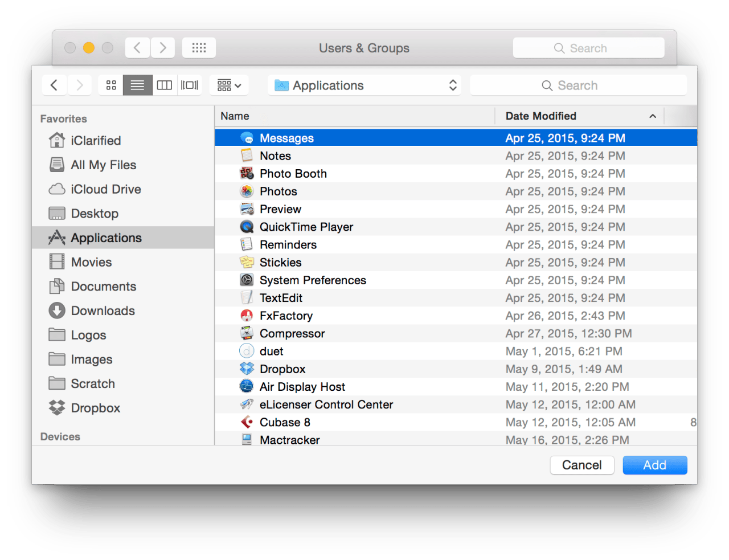This screenshot has height=560, width=729.
Task: Click the QuickTime Player icon
Action: point(247,227)
